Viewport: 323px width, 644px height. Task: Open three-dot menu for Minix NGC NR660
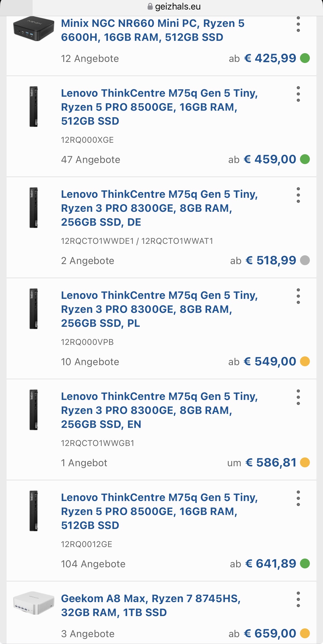[298, 24]
